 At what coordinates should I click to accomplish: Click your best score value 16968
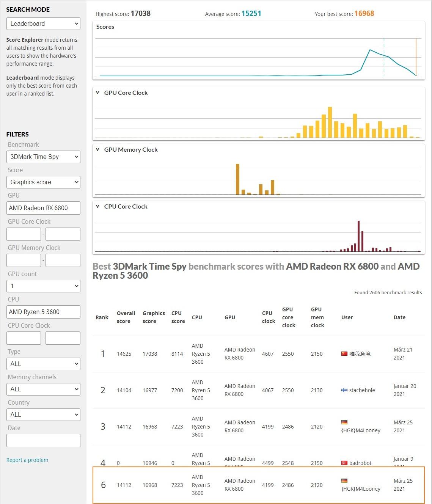(364, 13)
